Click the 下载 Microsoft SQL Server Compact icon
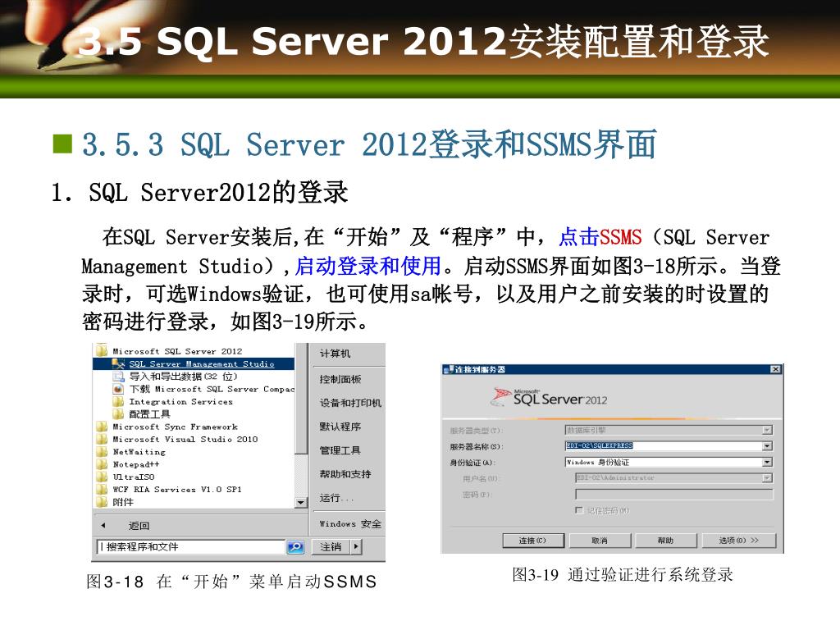This screenshot has height=630, width=840. (119, 389)
